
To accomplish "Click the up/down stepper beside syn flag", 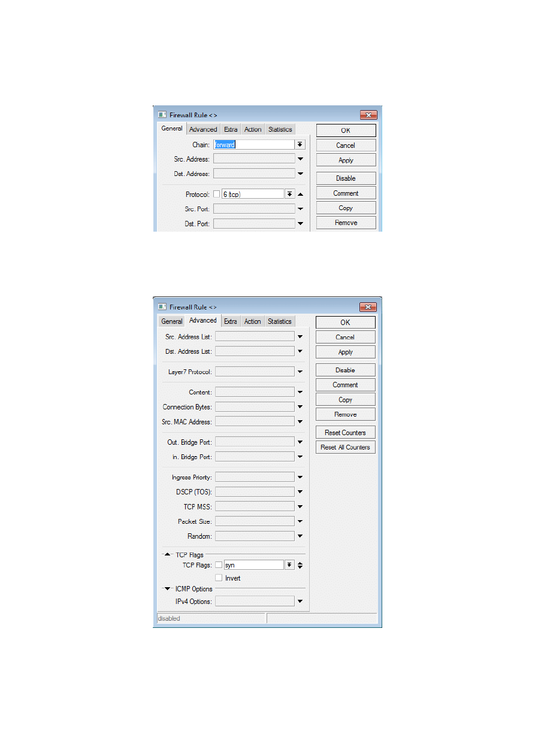I will pyautogui.click(x=300, y=564).
